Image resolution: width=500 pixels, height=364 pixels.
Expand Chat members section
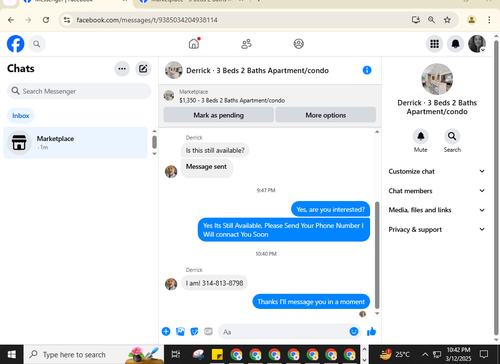437,191
